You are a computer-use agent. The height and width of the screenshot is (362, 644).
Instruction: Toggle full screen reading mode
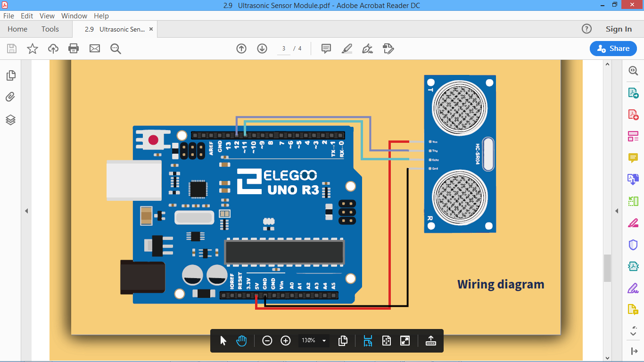coord(405,340)
